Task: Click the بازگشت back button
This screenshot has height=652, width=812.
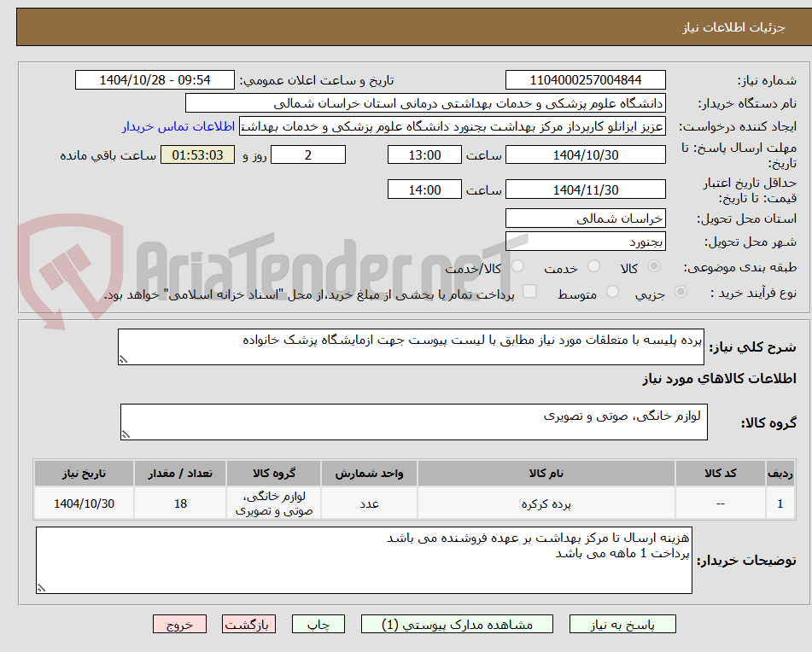Action: coord(248,624)
